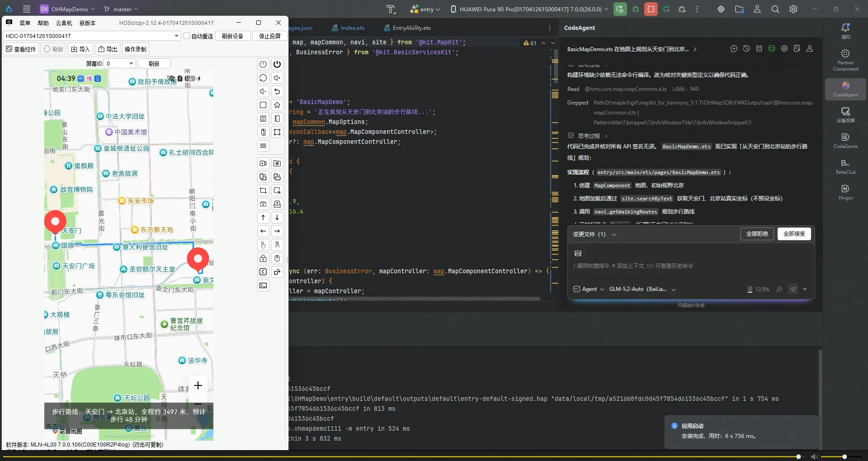Screen dimensions: 868x461
Task: Click the home icon in HOScrcpy toolbar
Action: pyautogui.click(x=277, y=105)
